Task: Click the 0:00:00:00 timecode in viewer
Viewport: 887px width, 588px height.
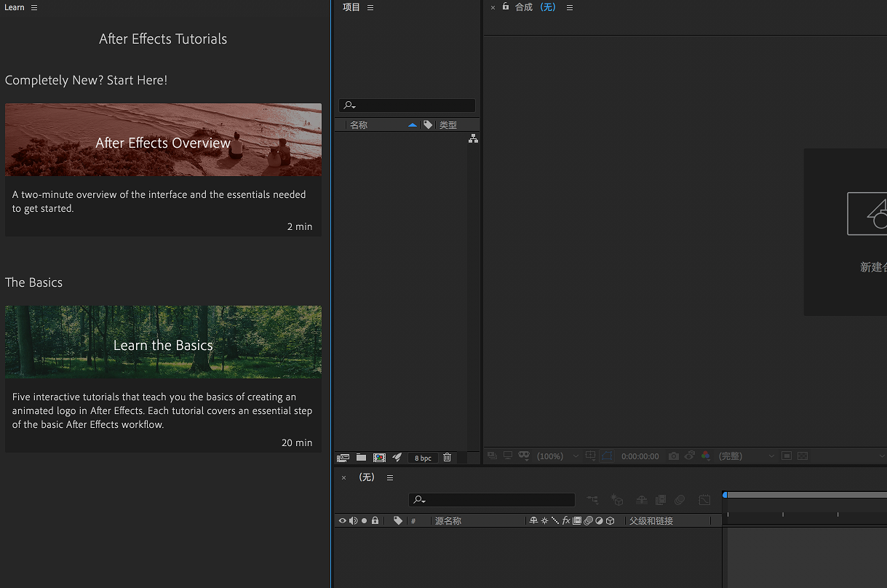Action: pyautogui.click(x=640, y=456)
